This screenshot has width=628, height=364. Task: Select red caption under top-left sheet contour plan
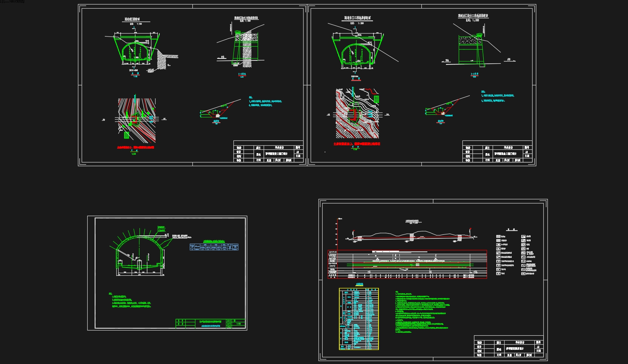point(136,148)
